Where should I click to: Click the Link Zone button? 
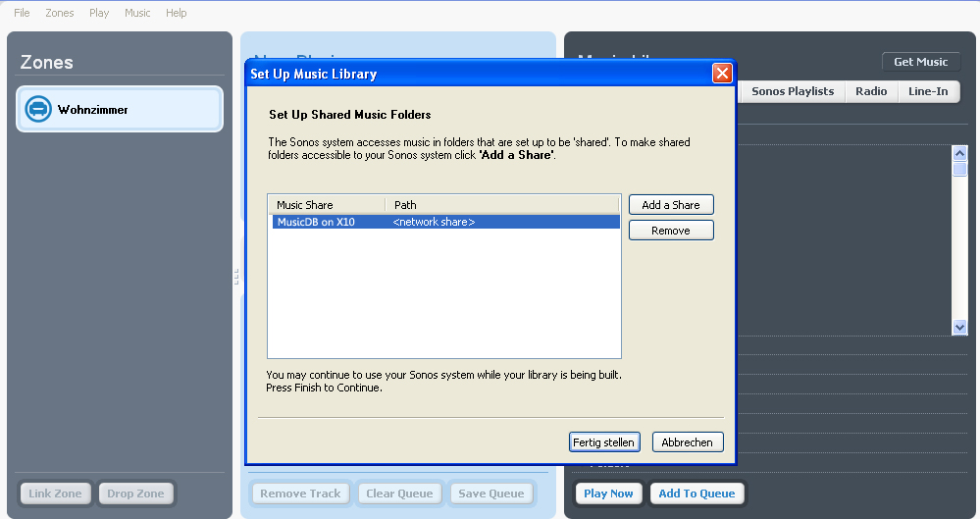coord(55,493)
